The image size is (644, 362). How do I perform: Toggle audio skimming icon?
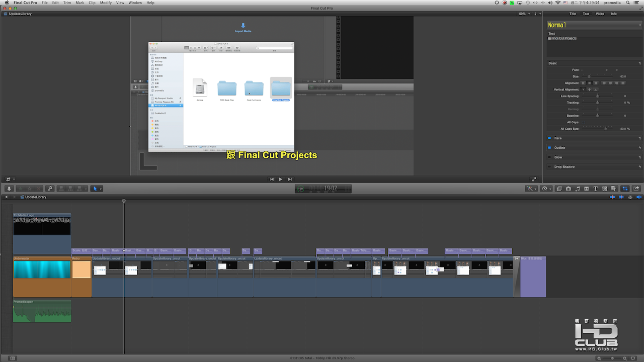pyautogui.click(x=621, y=197)
